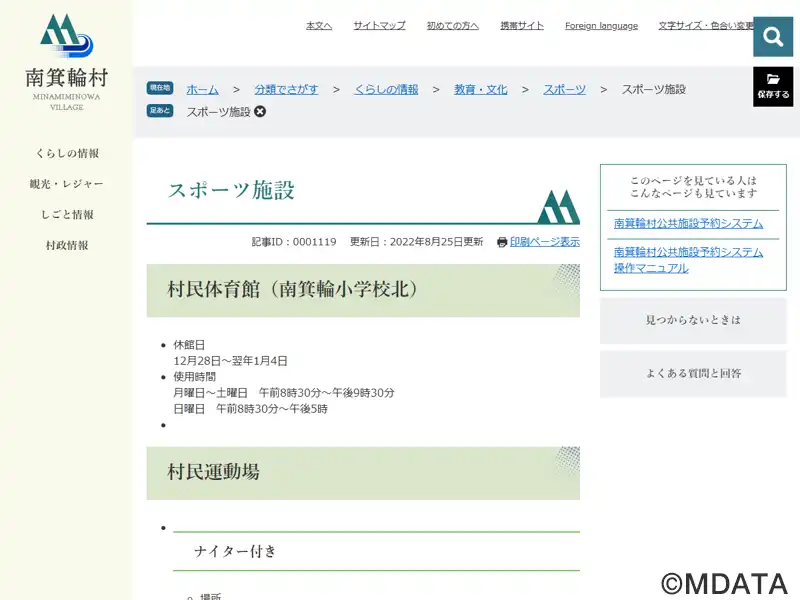800x600 pixels.
Task: Go to 村政情報 section
Action: click(x=67, y=245)
